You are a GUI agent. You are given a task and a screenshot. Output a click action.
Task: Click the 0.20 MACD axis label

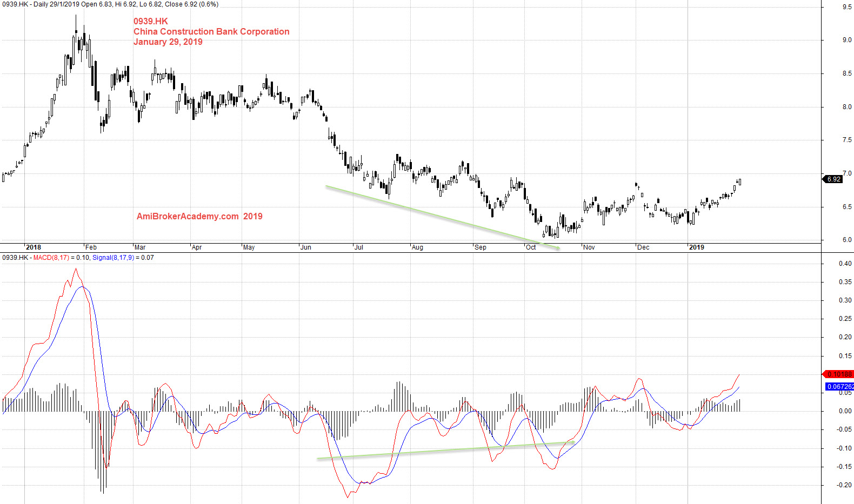845,337
